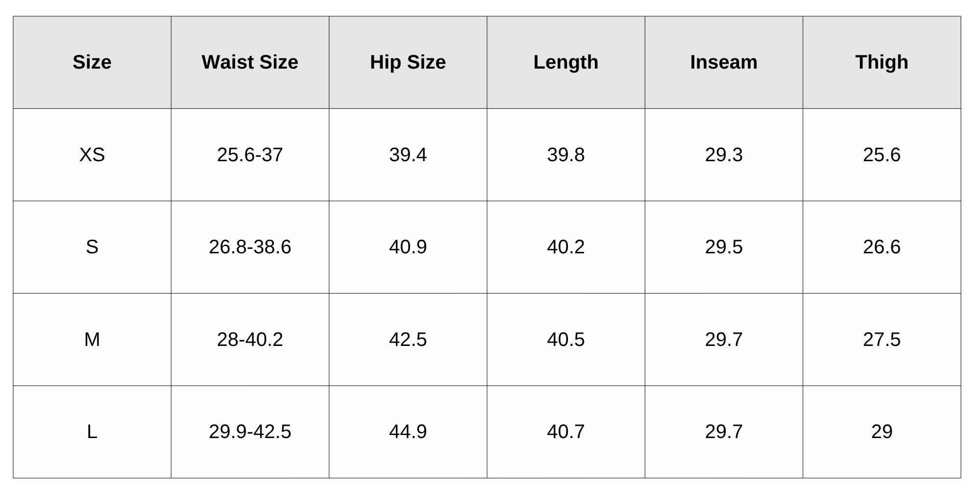Click the Length column header

click(x=566, y=62)
